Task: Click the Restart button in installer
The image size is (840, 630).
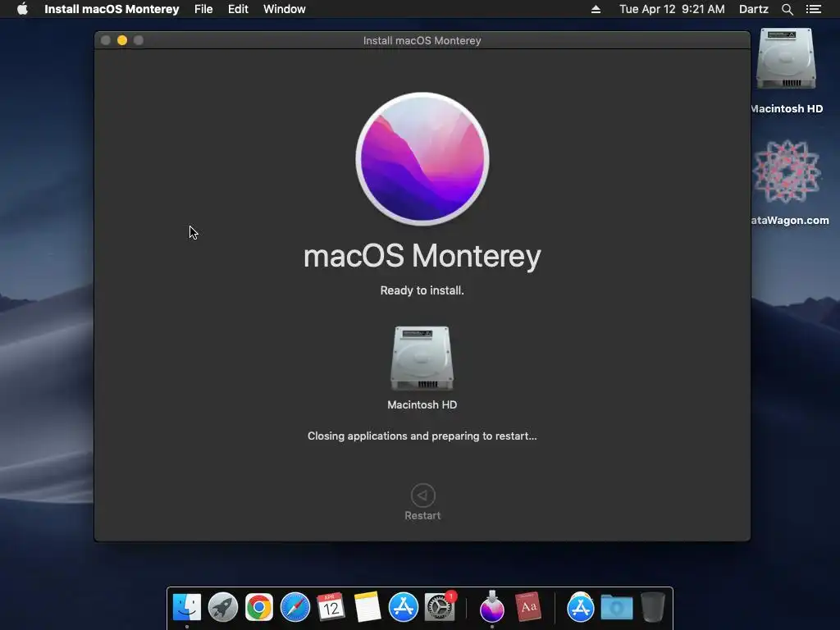Action: [x=422, y=502]
